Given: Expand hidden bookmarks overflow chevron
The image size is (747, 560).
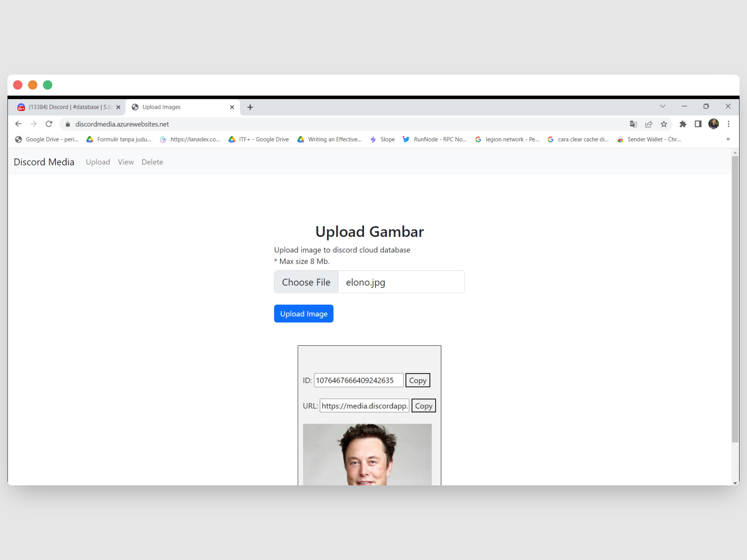Looking at the screenshot, I should (x=728, y=139).
